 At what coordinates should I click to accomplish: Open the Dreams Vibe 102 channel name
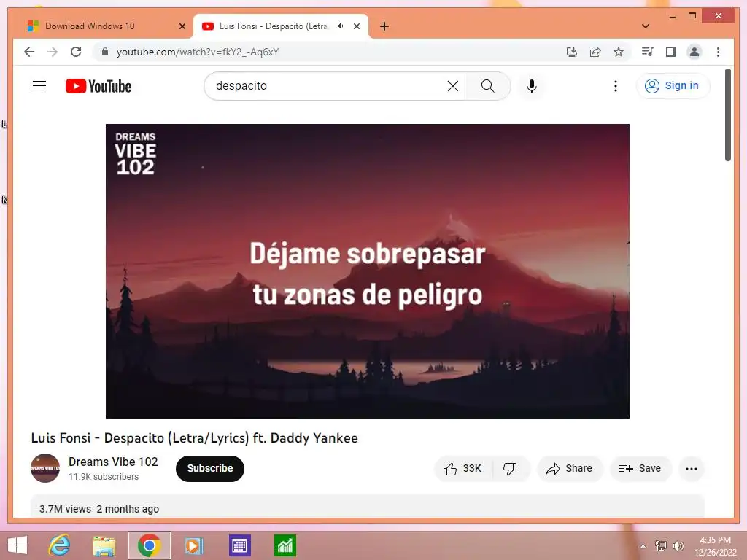pos(113,462)
